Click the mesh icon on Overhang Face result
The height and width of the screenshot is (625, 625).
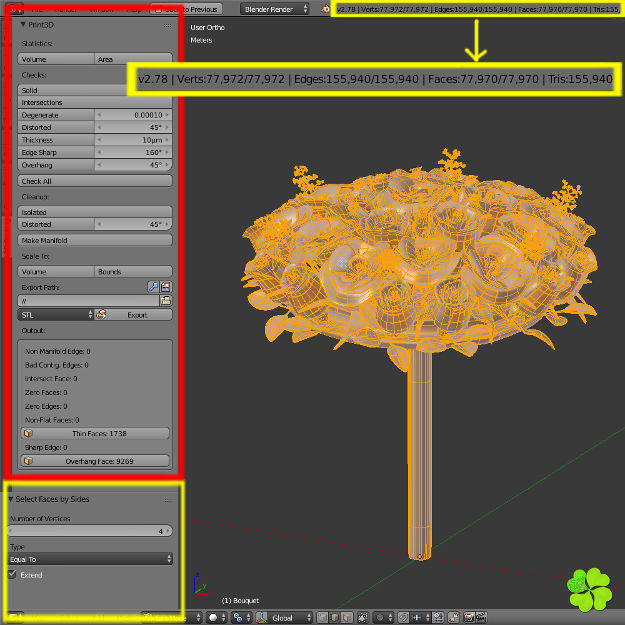point(28,461)
